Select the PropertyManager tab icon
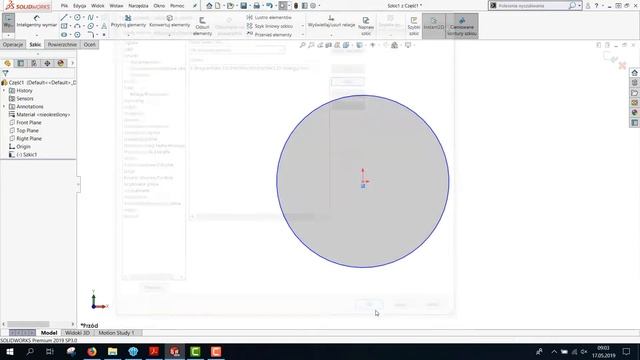 tap(20, 63)
